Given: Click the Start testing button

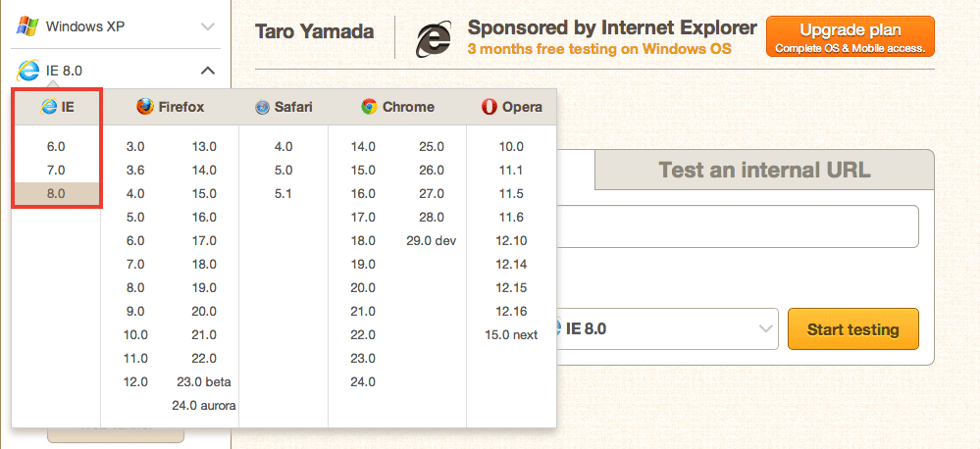Looking at the screenshot, I should pyautogui.click(x=853, y=329).
